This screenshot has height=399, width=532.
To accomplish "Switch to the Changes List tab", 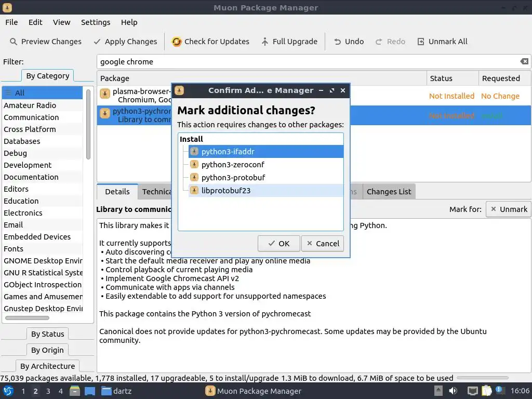I will coord(389,192).
